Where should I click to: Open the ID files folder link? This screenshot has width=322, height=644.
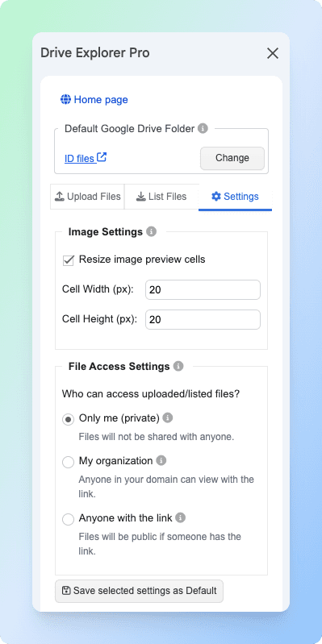pos(80,158)
